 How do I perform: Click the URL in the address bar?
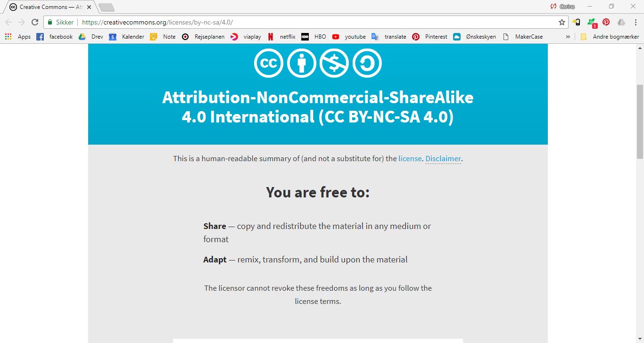157,22
